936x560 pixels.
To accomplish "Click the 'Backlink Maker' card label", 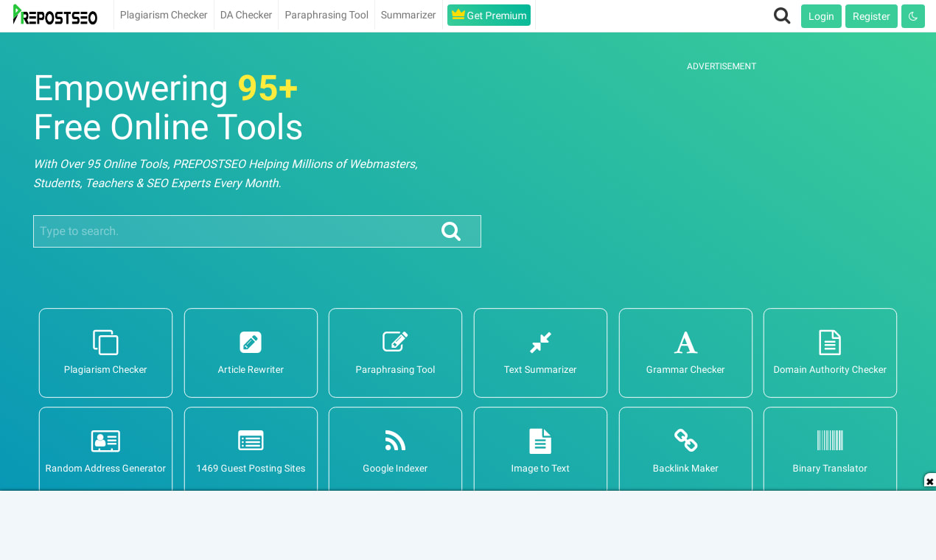I will click(x=685, y=469).
